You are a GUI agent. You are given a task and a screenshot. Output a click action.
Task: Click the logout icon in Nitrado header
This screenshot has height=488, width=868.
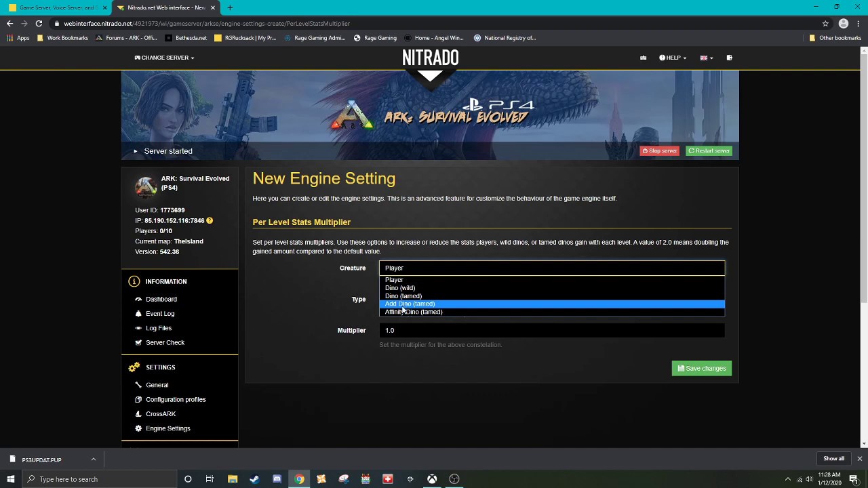coord(729,58)
